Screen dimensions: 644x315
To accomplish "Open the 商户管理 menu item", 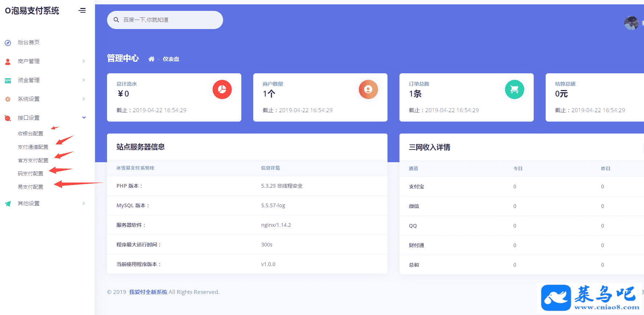I will (29, 61).
